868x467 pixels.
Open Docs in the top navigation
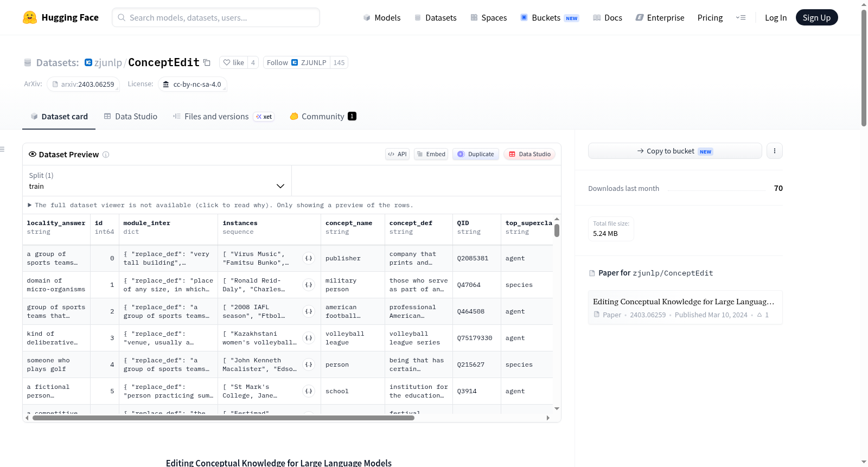[x=608, y=17]
